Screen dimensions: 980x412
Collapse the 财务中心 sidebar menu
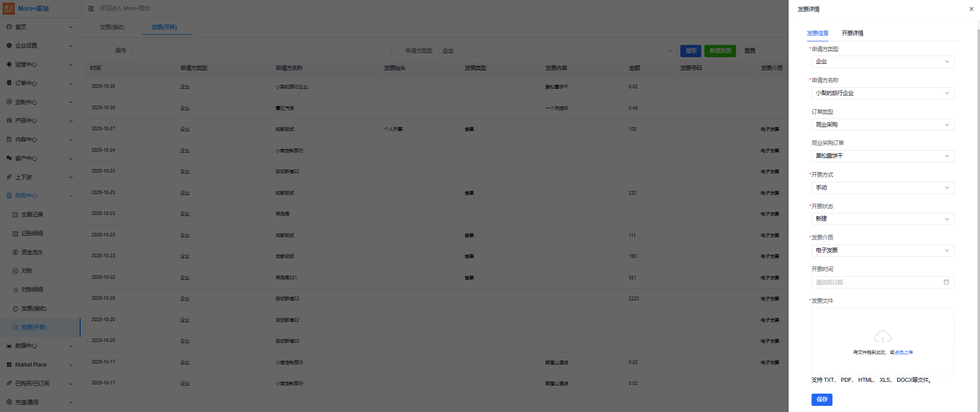pyautogui.click(x=71, y=196)
